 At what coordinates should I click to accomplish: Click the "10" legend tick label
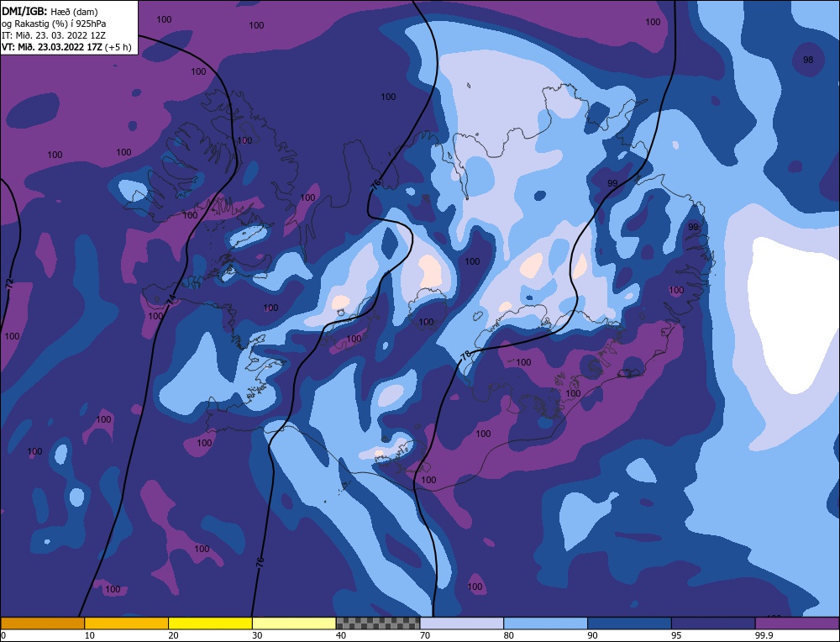tap(90, 635)
